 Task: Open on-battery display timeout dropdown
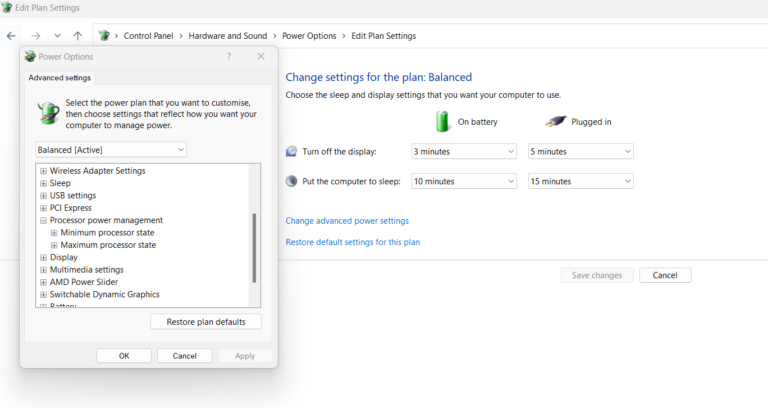click(463, 152)
